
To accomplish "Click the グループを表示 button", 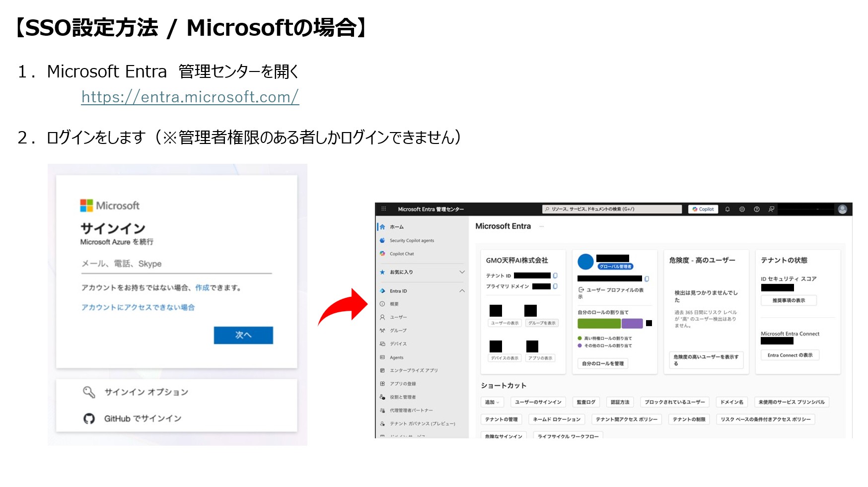I will (x=542, y=323).
